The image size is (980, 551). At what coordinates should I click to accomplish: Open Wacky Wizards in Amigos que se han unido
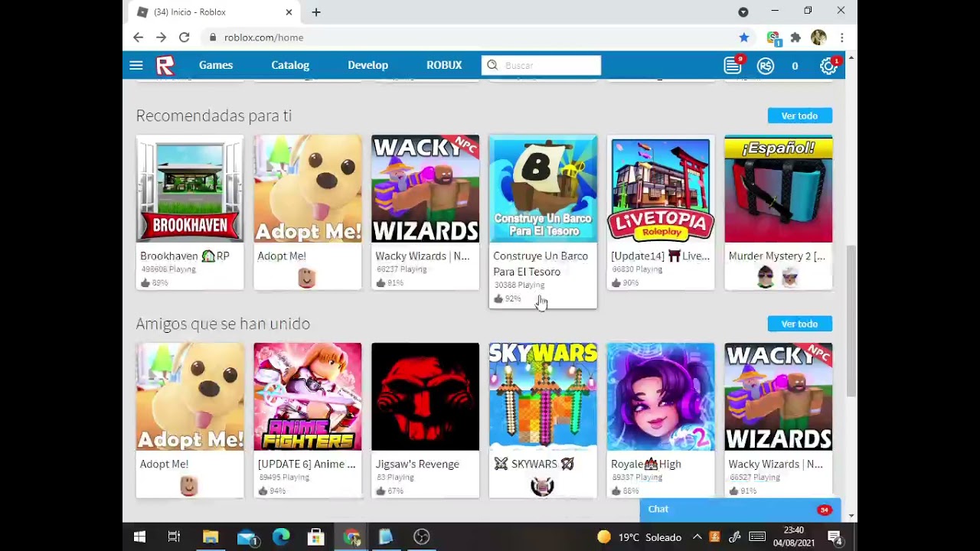778,420
